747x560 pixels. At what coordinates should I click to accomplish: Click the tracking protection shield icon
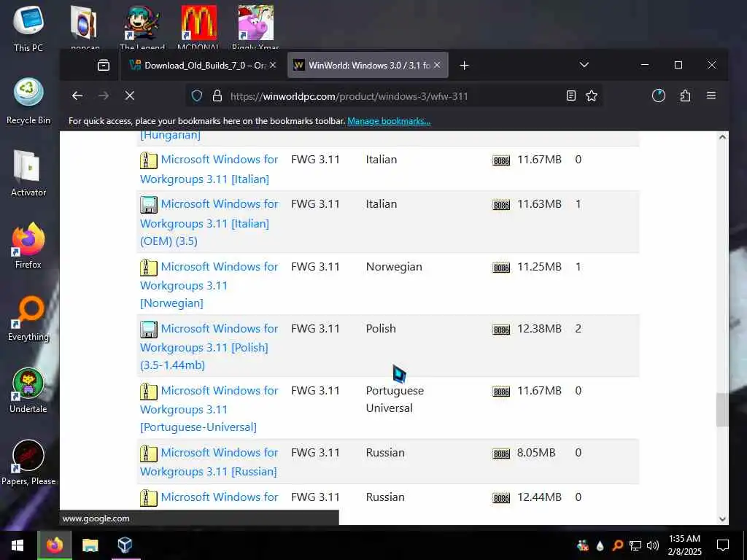[197, 96]
